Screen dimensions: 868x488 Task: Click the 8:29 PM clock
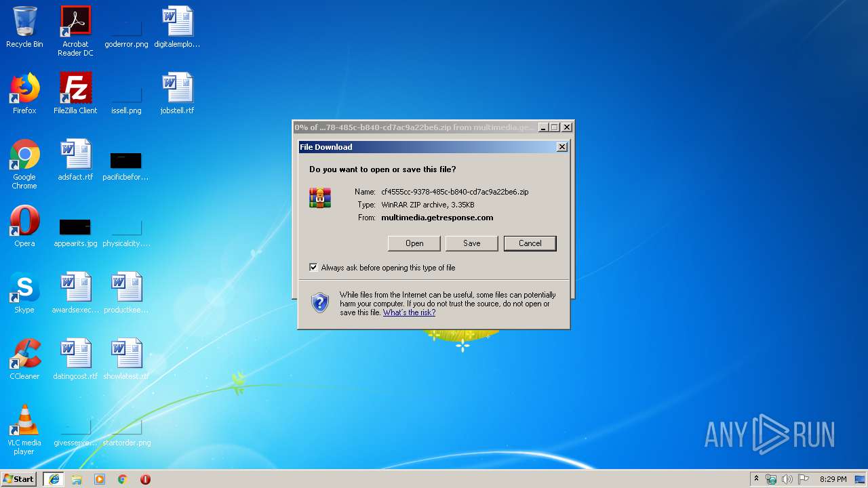833,479
